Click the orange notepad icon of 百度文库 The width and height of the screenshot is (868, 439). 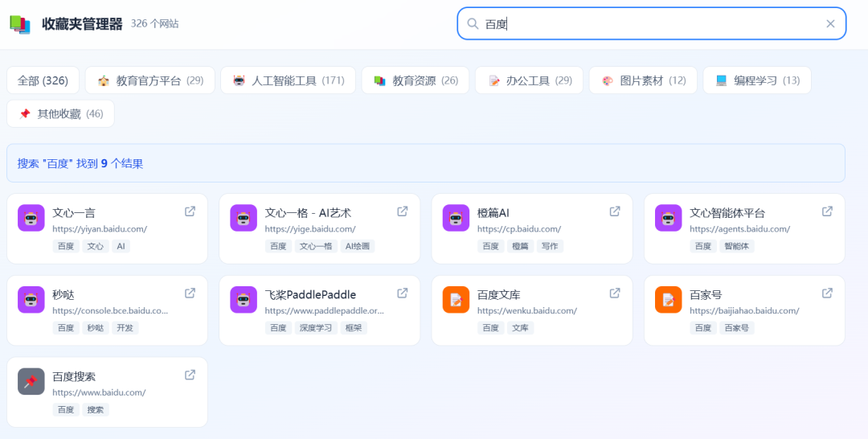[456, 300]
